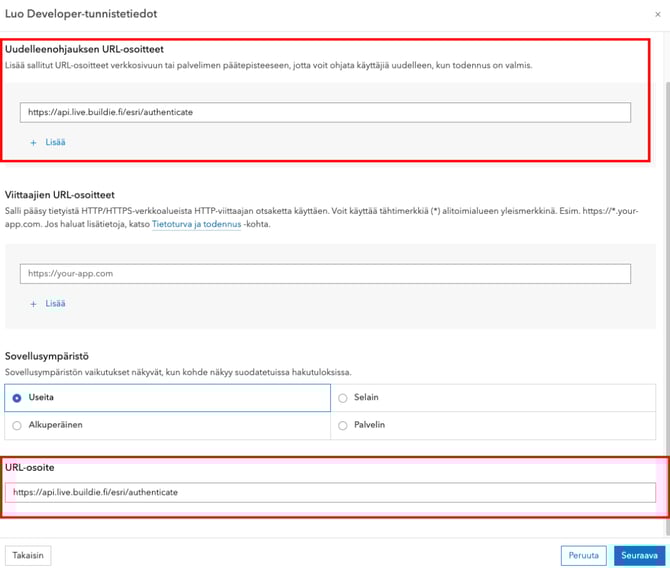This screenshot has height=569, width=670.
Task: Go back with the Takaisin button
Action: [28, 555]
